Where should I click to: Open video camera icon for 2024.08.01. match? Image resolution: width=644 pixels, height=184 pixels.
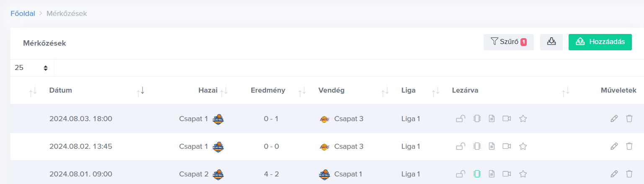pyautogui.click(x=507, y=174)
